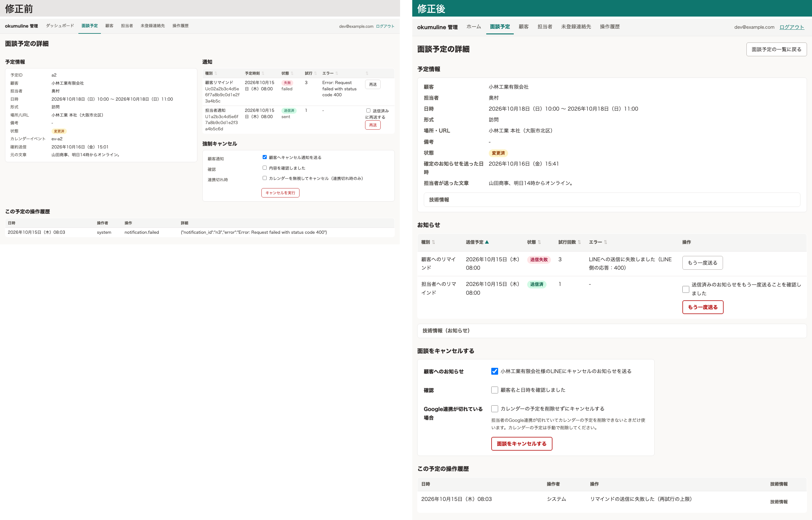Sort by 状態 in the 修正前 通知 table

287,73
